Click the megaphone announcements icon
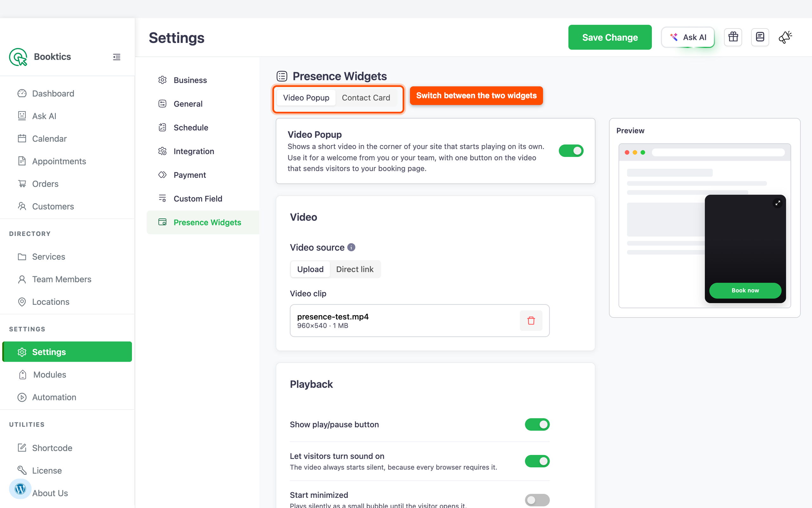This screenshot has width=812, height=508. [785, 37]
